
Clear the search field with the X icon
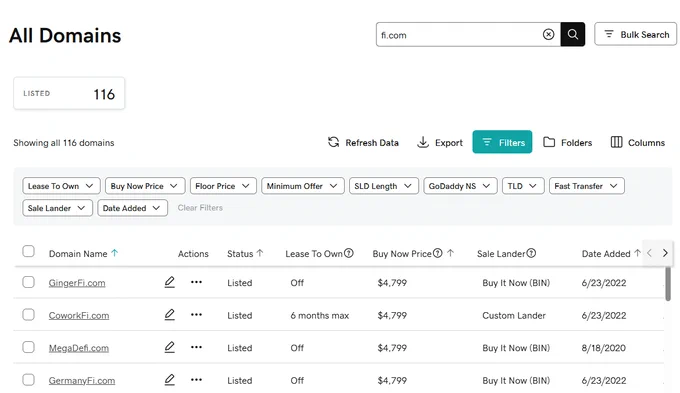pyautogui.click(x=548, y=34)
